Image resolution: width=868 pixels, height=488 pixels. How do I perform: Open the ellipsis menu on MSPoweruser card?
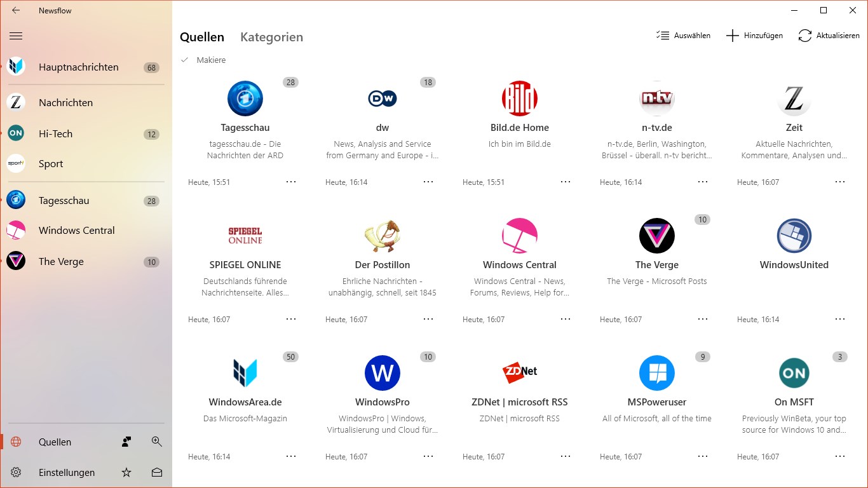point(703,456)
